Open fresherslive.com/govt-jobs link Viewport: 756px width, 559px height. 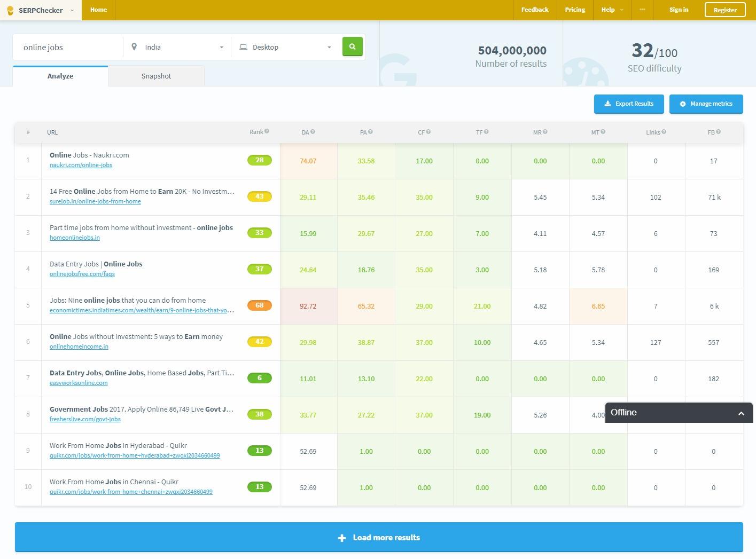(x=85, y=419)
